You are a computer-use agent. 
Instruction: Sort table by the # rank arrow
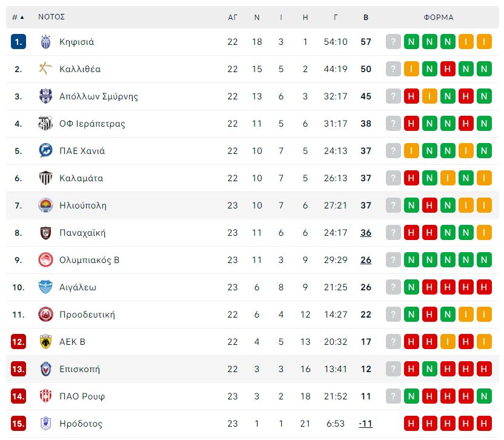pos(18,17)
